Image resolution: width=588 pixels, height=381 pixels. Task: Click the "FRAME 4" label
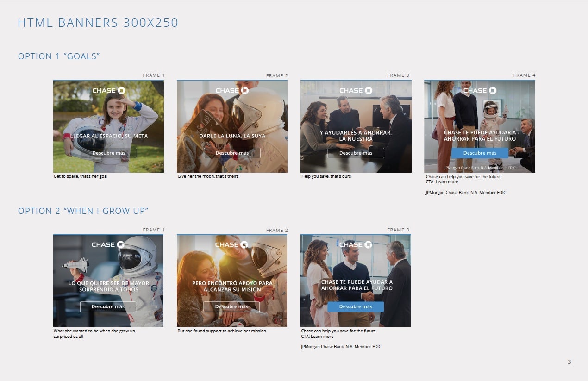coord(524,75)
